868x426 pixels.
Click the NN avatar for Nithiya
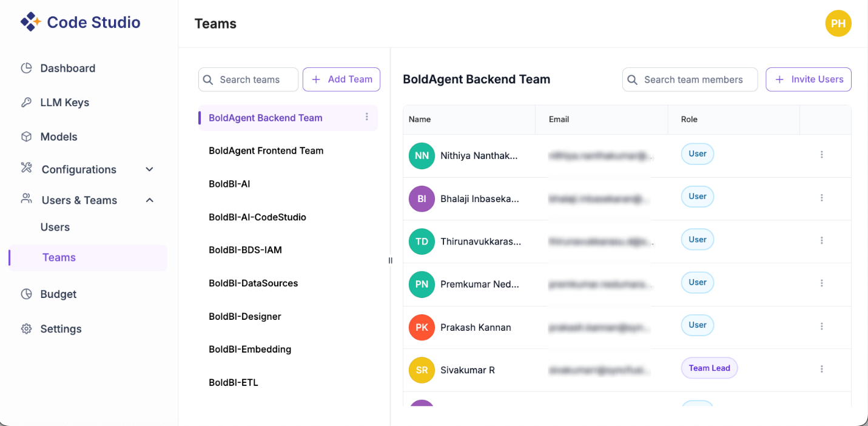[422, 156]
